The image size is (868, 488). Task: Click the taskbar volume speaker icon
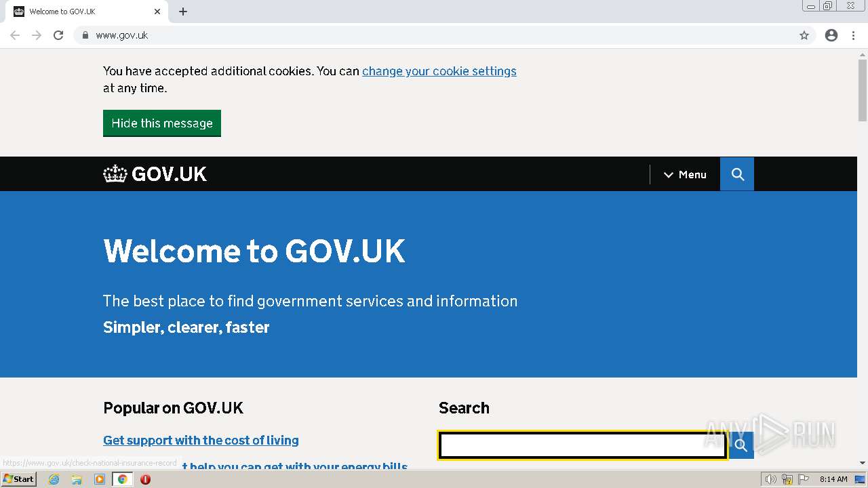click(770, 479)
